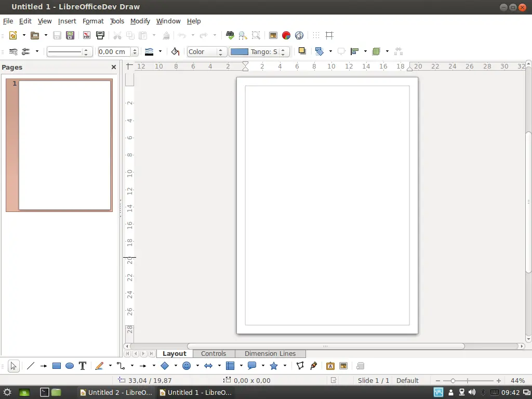Open the Line Style dropdown
532x399 pixels.
pyautogui.click(x=70, y=51)
